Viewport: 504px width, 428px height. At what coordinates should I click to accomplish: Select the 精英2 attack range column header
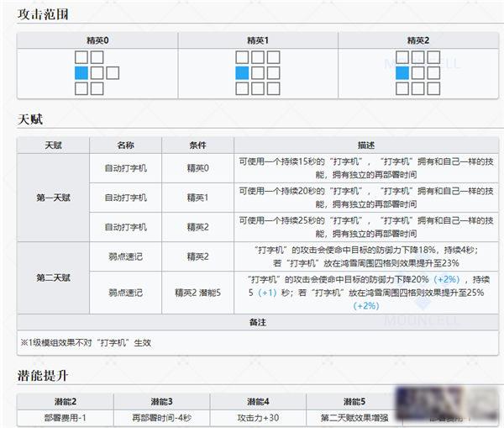417,40
